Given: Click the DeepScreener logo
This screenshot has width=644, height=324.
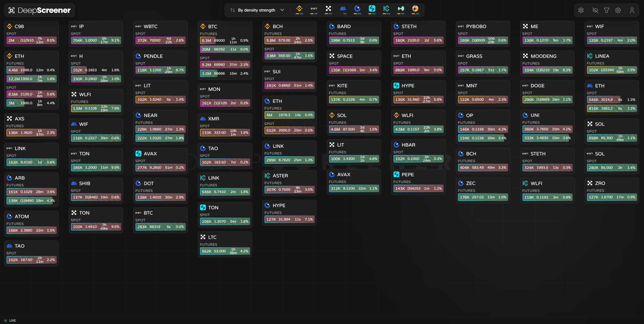Looking at the screenshot, I should tap(39, 10).
